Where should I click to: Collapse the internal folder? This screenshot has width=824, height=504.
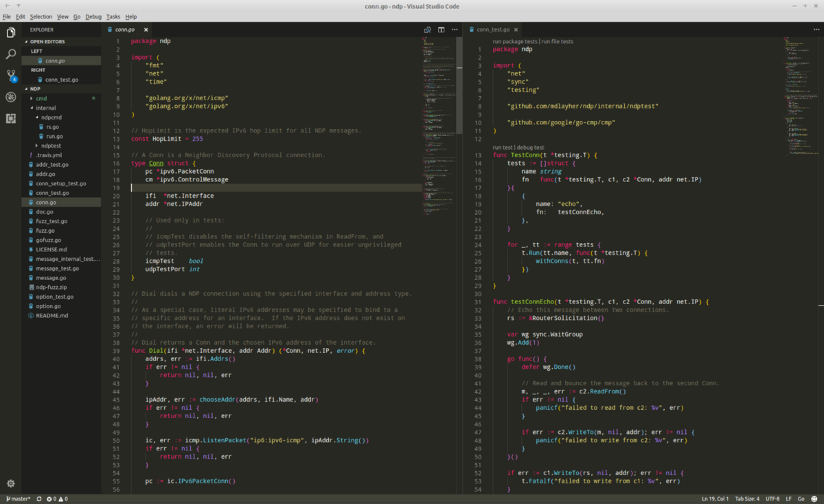coord(45,108)
